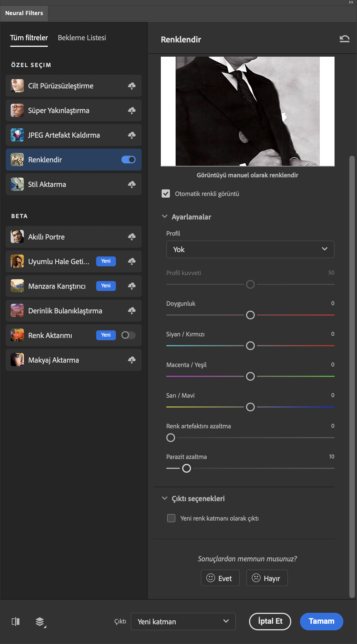Switch to the Bekleme Listesi tab
The width and height of the screenshot is (357, 644).
[x=82, y=38]
